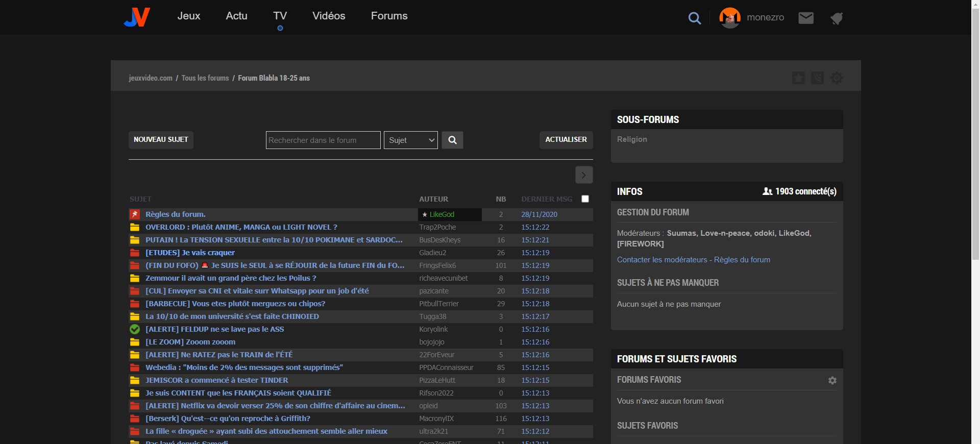Click the RSS feed icon in breadcrumb bar
The image size is (980, 444).
coord(817,78)
